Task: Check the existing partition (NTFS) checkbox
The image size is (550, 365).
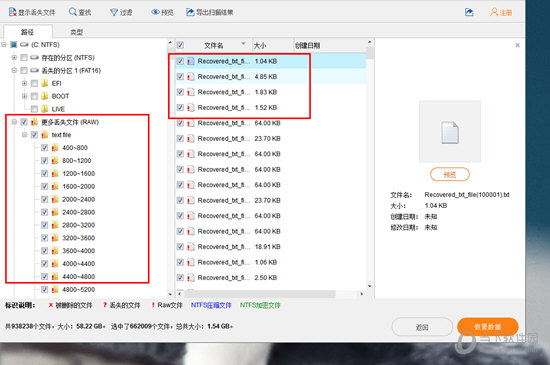Action: tap(24, 58)
